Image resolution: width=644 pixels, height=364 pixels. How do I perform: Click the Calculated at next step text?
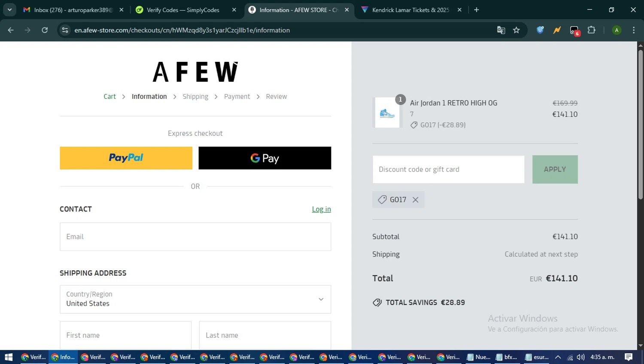pos(541,254)
